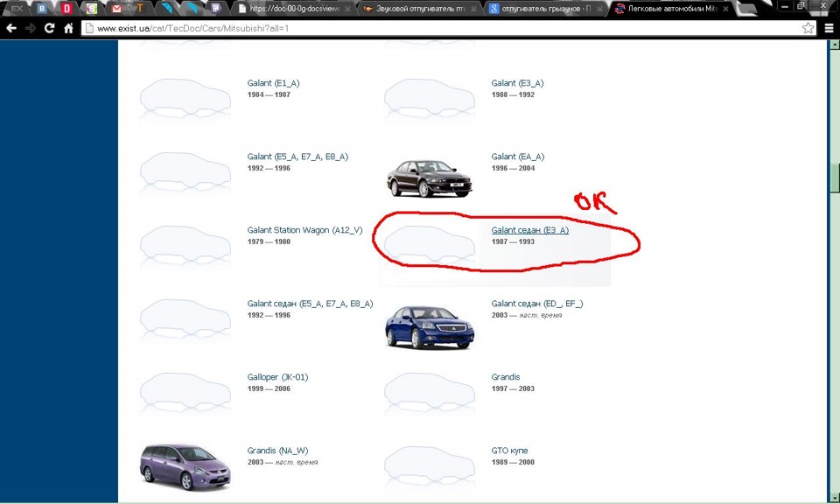Viewport: 840px width, 504px height.
Task: Open Grandis 1997–2003 link
Action: click(x=505, y=376)
